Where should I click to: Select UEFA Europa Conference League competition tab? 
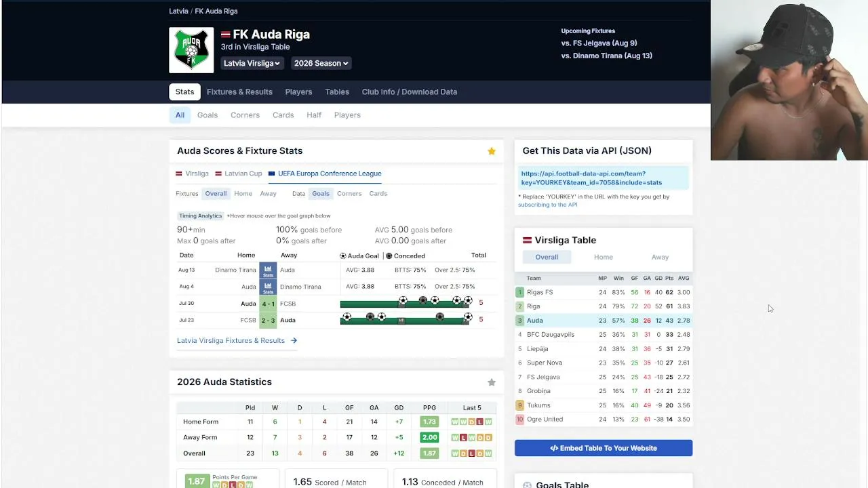pos(325,174)
